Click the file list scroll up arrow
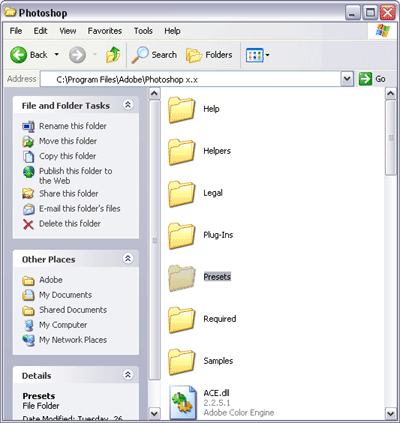The width and height of the screenshot is (400, 423). [x=391, y=94]
